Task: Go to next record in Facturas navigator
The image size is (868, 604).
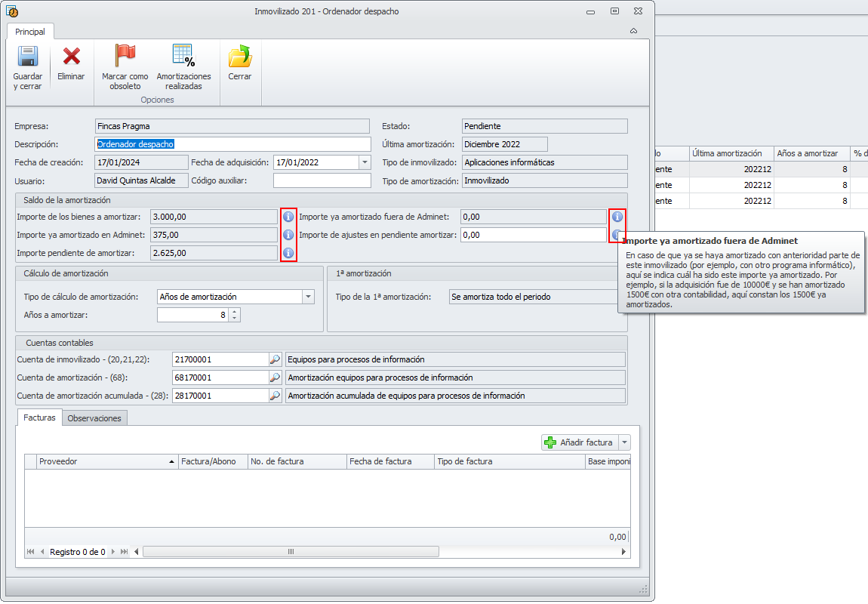Action: point(113,552)
